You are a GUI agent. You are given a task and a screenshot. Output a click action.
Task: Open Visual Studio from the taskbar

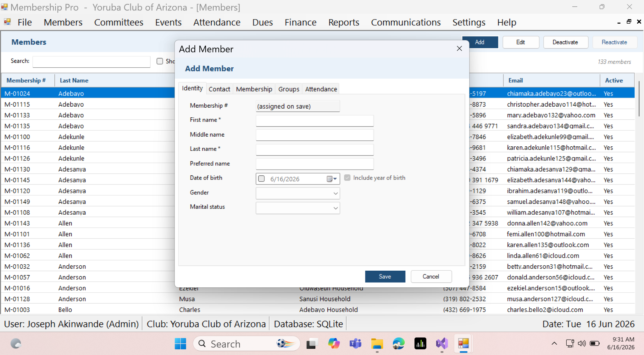tap(442, 344)
